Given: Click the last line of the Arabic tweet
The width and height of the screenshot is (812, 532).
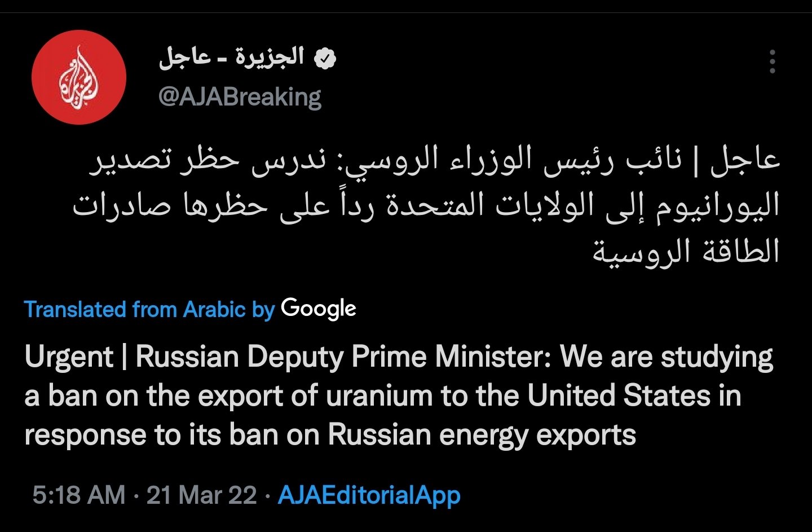Looking at the screenshot, I should [685, 251].
